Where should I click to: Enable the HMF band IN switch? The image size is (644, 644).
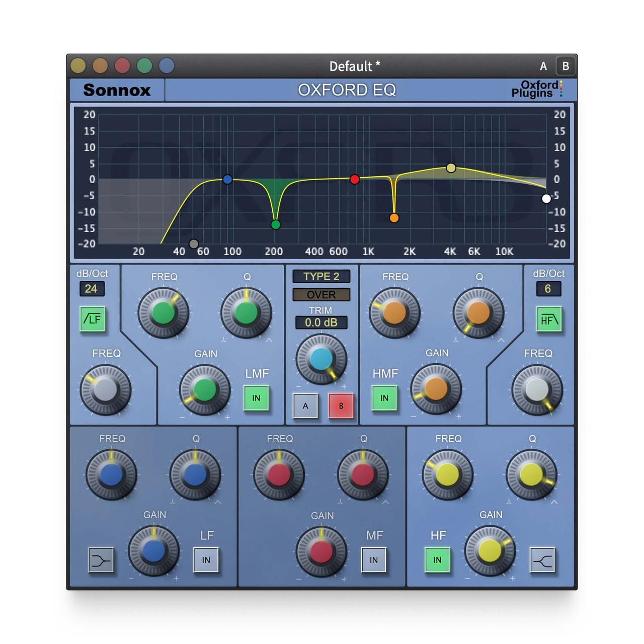384,398
